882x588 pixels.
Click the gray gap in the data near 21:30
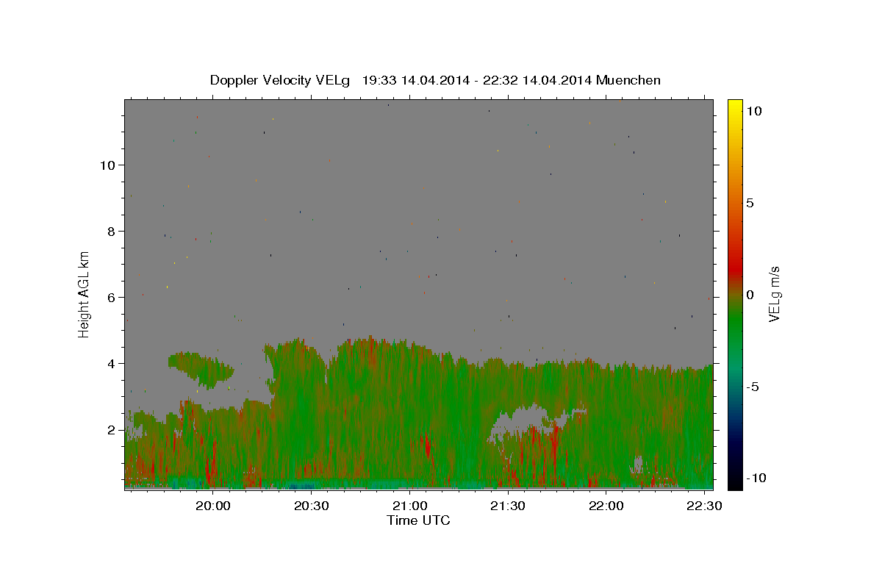(523, 421)
